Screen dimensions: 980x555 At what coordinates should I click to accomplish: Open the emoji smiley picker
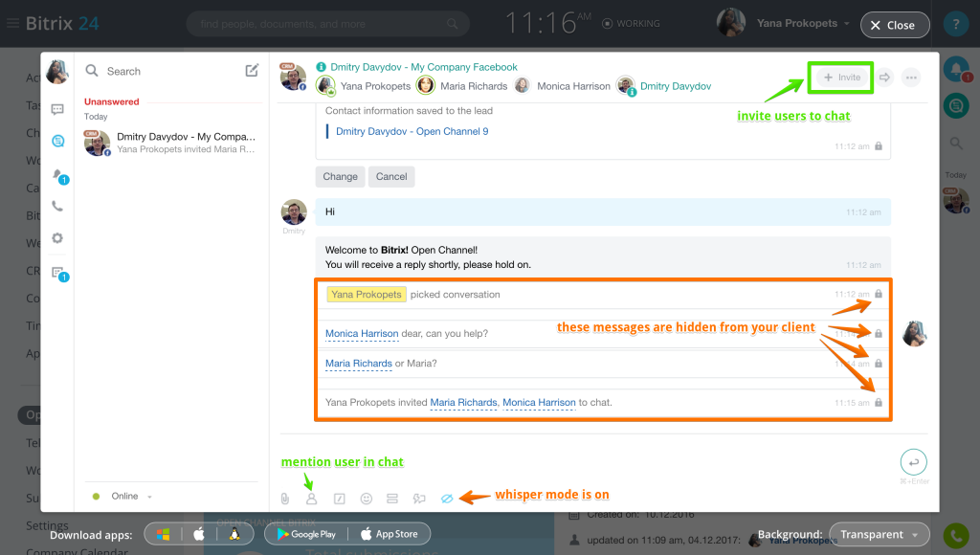click(367, 499)
